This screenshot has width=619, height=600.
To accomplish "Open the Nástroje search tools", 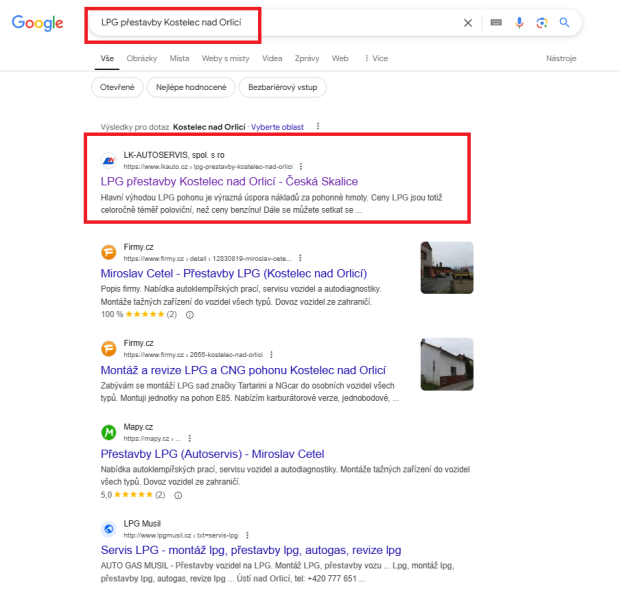I will click(561, 58).
